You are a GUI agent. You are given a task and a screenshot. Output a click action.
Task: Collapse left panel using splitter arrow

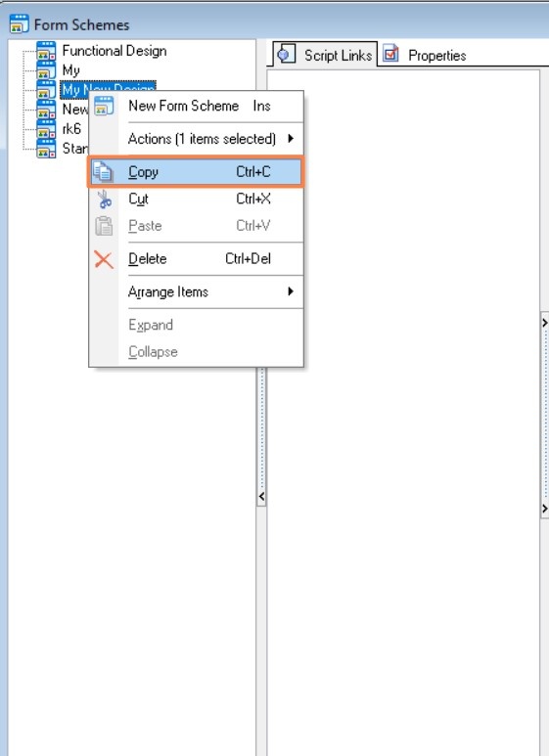pyautogui.click(x=261, y=496)
